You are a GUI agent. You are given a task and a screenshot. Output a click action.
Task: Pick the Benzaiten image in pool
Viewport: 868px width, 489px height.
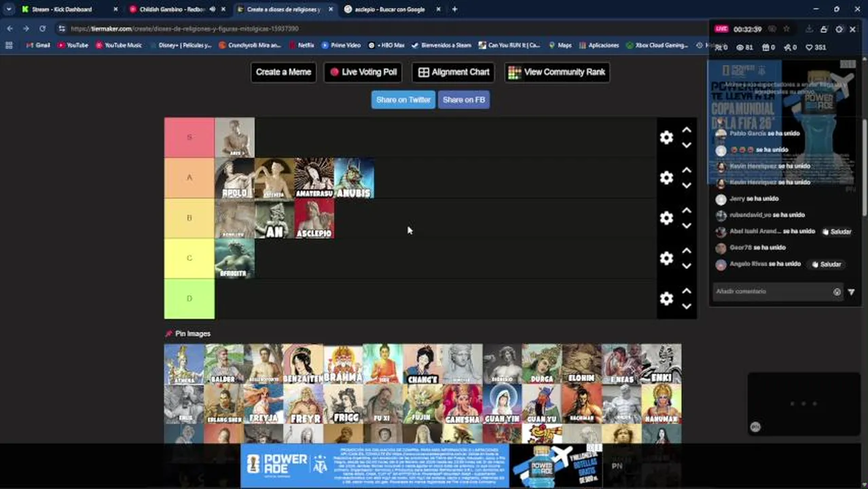[x=303, y=364]
